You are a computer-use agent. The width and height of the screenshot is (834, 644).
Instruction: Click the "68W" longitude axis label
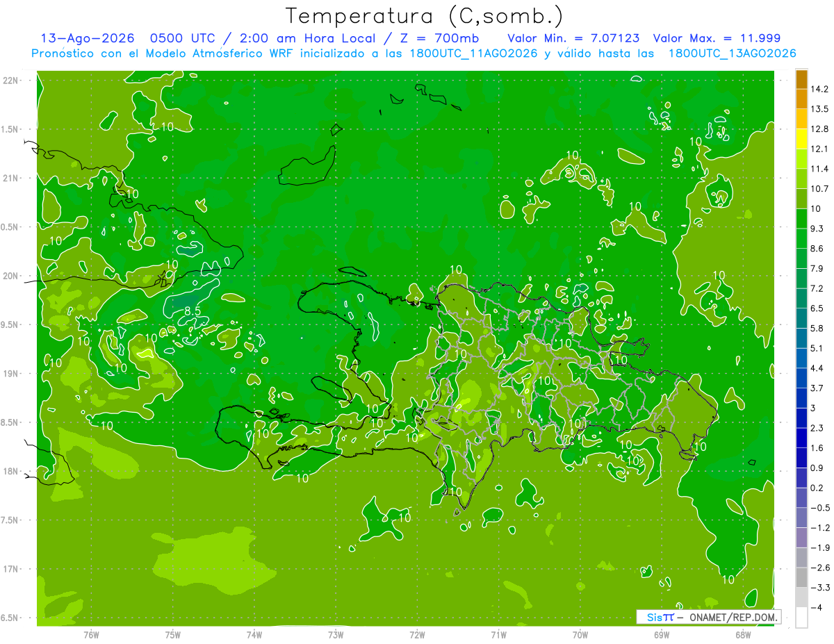743,634
